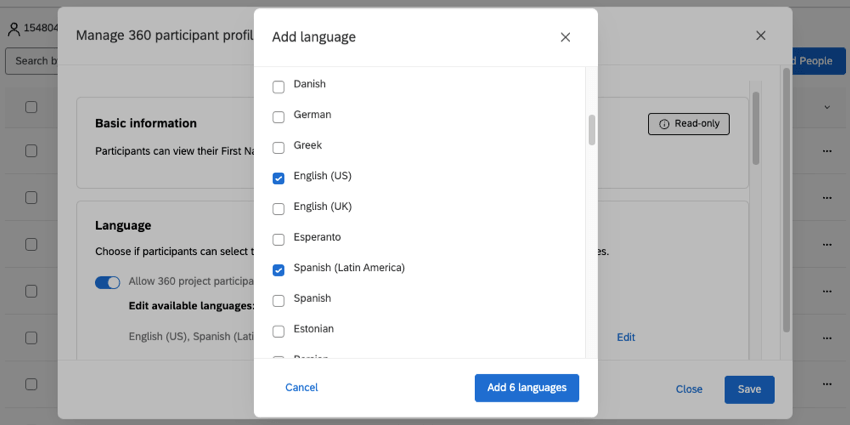Tick the Esperanto checkbox
The image size is (850, 425).
click(279, 240)
